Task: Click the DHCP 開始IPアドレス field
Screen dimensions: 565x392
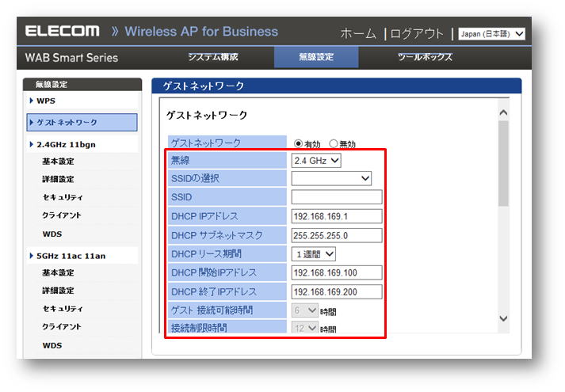Action: tap(337, 273)
